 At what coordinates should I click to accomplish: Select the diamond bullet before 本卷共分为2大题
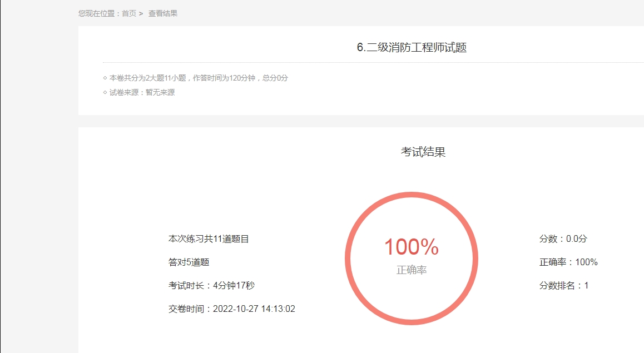(x=105, y=78)
